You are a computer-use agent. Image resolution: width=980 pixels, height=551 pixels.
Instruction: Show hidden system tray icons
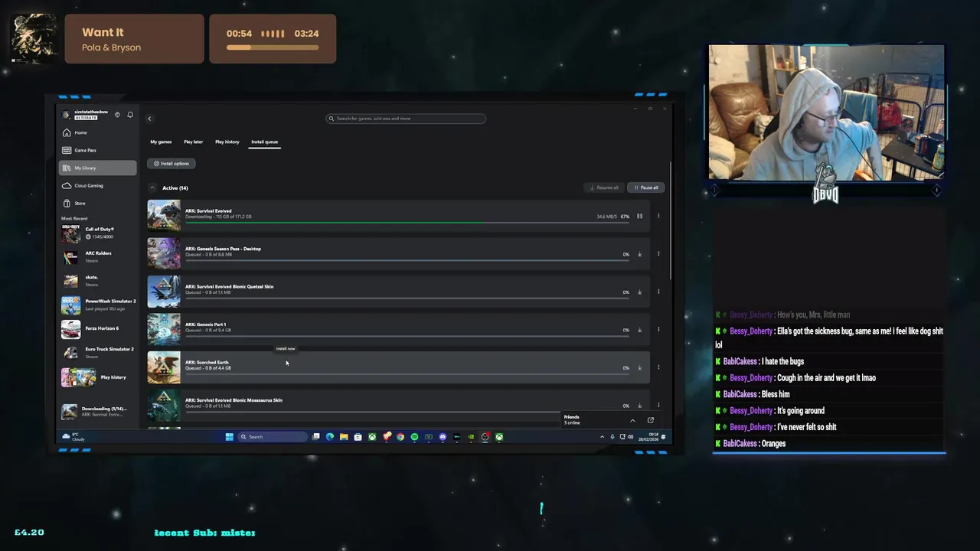point(602,437)
